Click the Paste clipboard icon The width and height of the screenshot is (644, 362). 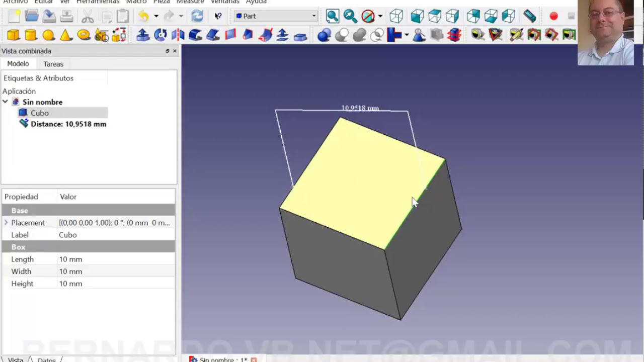123,16
